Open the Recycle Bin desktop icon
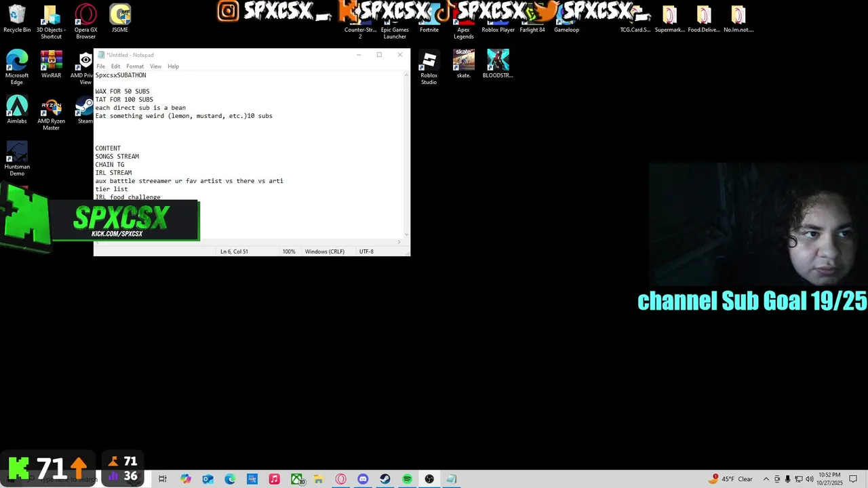The width and height of the screenshot is (868, 488). click(17, 19)
